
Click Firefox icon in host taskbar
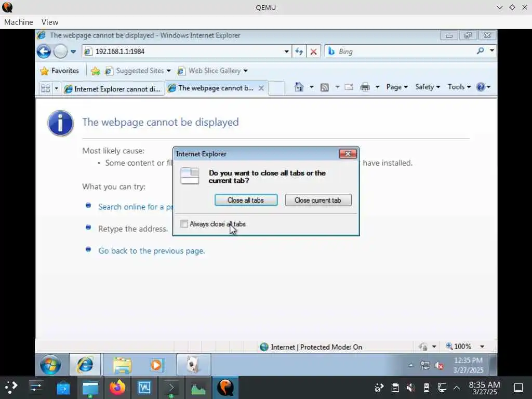pyautogui.click(x=117, y=388)
